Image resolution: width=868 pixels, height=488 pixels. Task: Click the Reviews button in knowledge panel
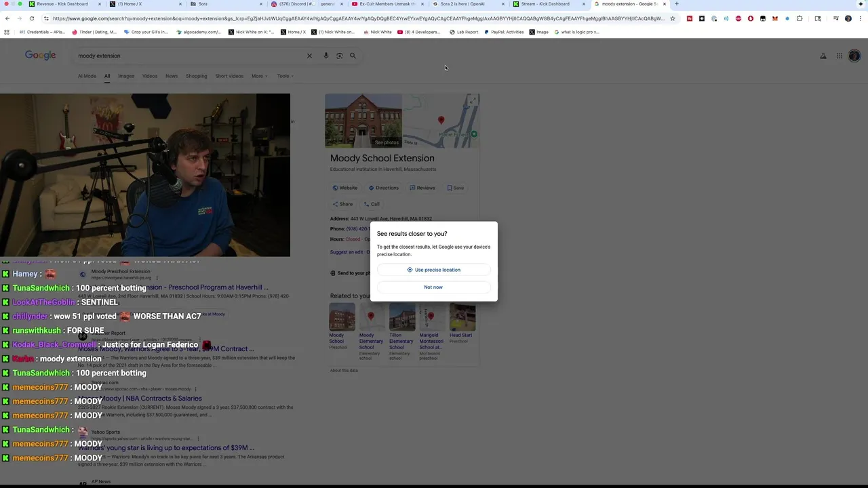(x=422, y=188)
